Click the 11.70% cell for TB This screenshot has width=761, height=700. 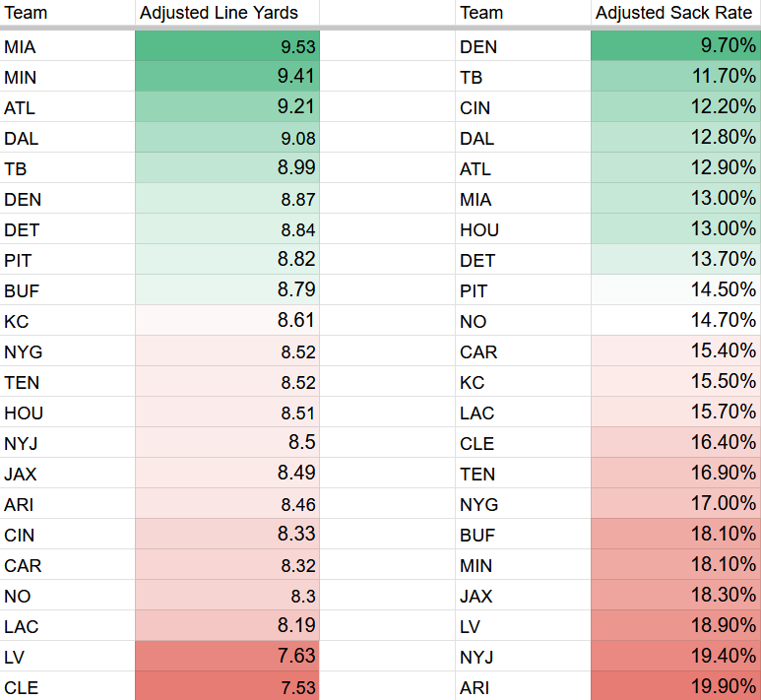coord(675,78)
